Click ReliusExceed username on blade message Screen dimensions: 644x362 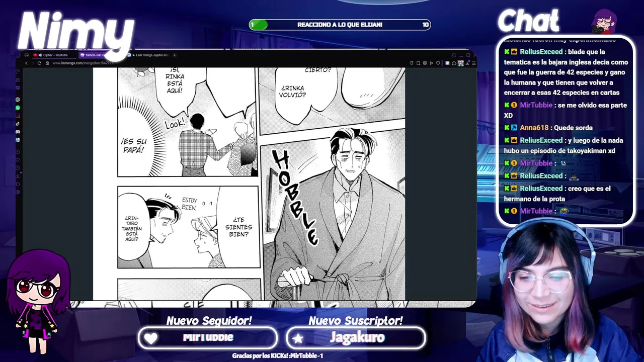541,52
